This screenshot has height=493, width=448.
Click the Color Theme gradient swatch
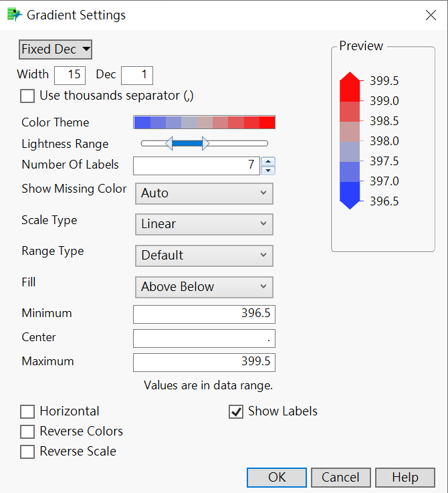pos(205,122)
